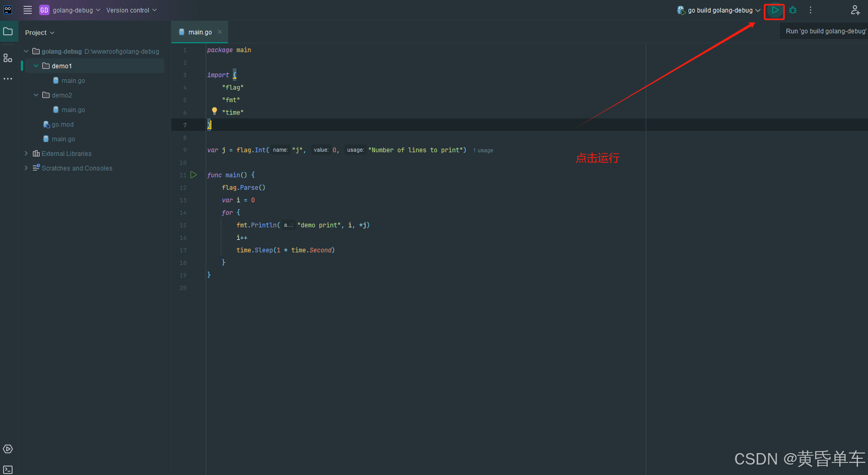Open the Services tool window icon
Viewport: 868px width, 475px height.
click(8, 449)
